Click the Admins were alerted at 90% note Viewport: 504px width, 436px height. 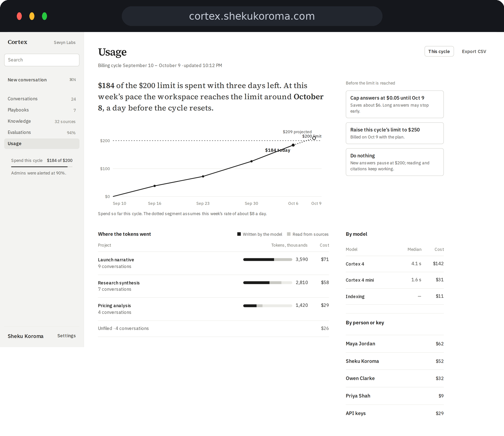[39, 173]
